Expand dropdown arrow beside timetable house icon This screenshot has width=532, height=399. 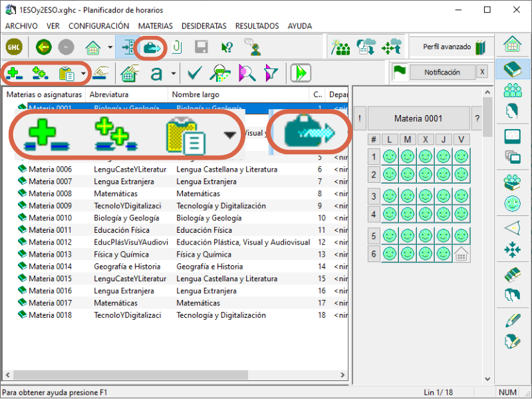tap(110, 47)
